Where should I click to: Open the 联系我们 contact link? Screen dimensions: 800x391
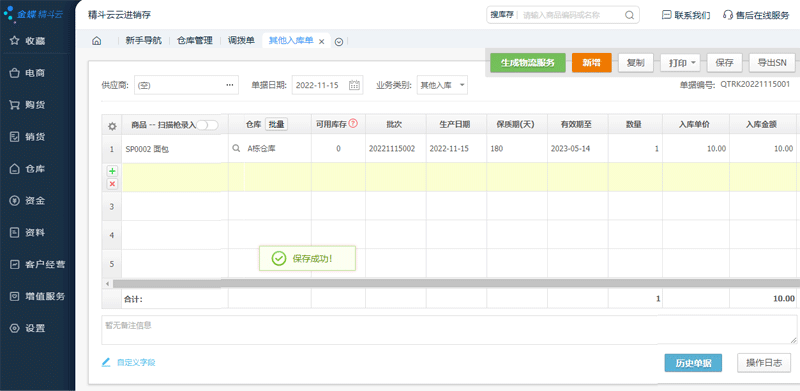pos(686,15)
